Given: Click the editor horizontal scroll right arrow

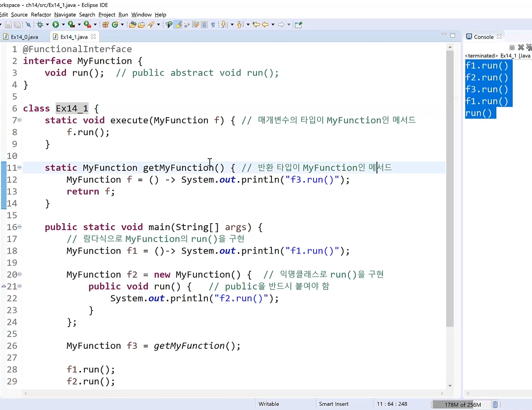Looking at the screenshot, I should (442, 393).
